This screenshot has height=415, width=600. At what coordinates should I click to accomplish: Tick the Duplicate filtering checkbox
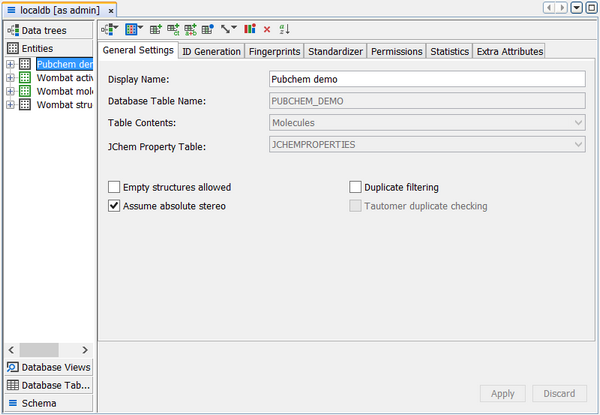pyautogui.click(x=355, y=187)
